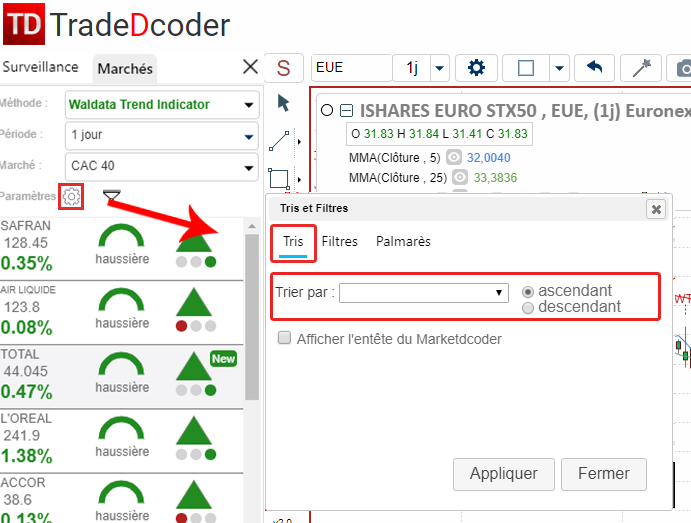Viewport: 691px width, 523px height.
Task: Click the Fermer button
Action: tap(604, 474)
